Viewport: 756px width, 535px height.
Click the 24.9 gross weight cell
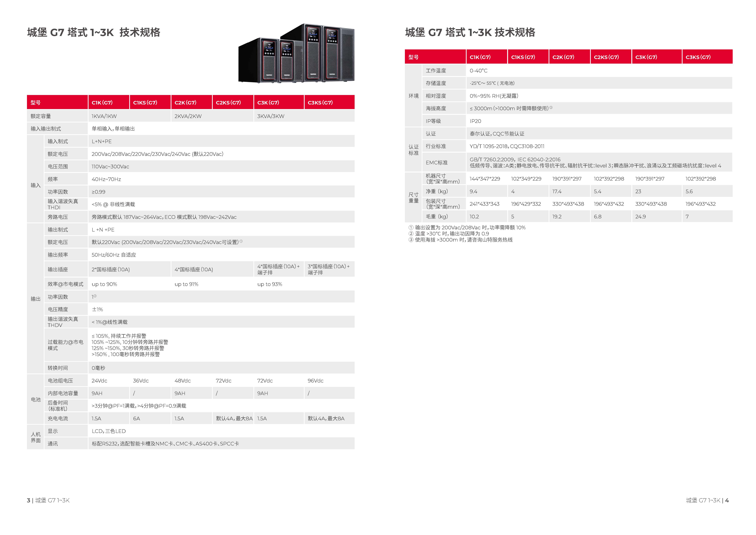(x=640, y=217)
